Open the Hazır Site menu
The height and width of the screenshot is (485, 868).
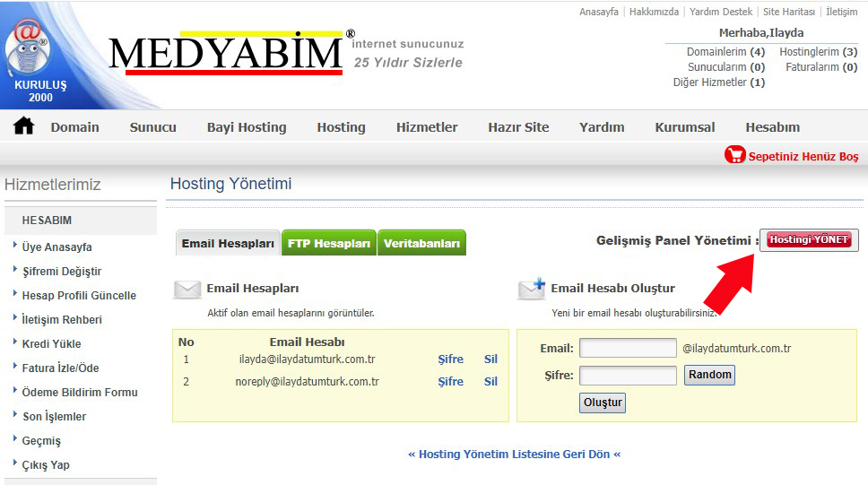tap(518, 127)
